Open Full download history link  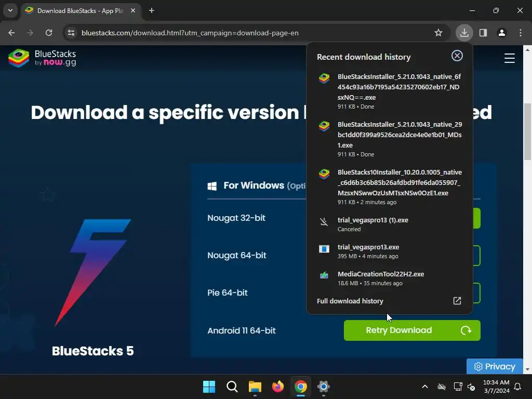350,301
